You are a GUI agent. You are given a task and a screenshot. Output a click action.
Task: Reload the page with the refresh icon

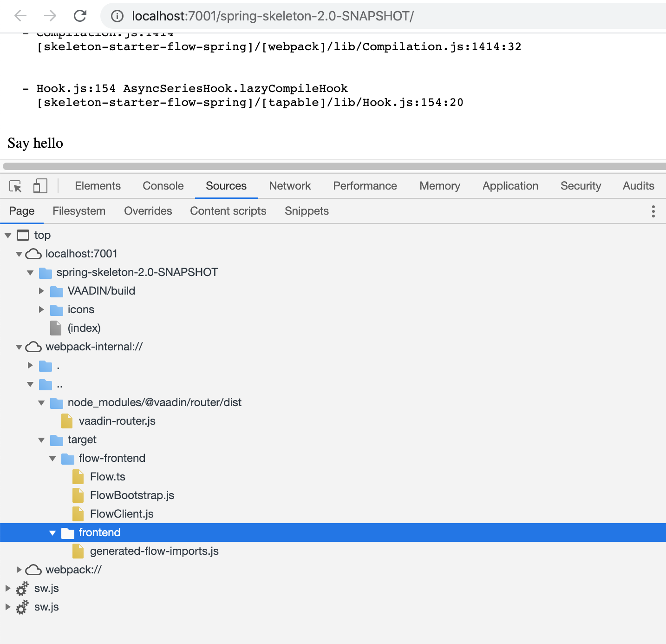(x=80, y=16)
